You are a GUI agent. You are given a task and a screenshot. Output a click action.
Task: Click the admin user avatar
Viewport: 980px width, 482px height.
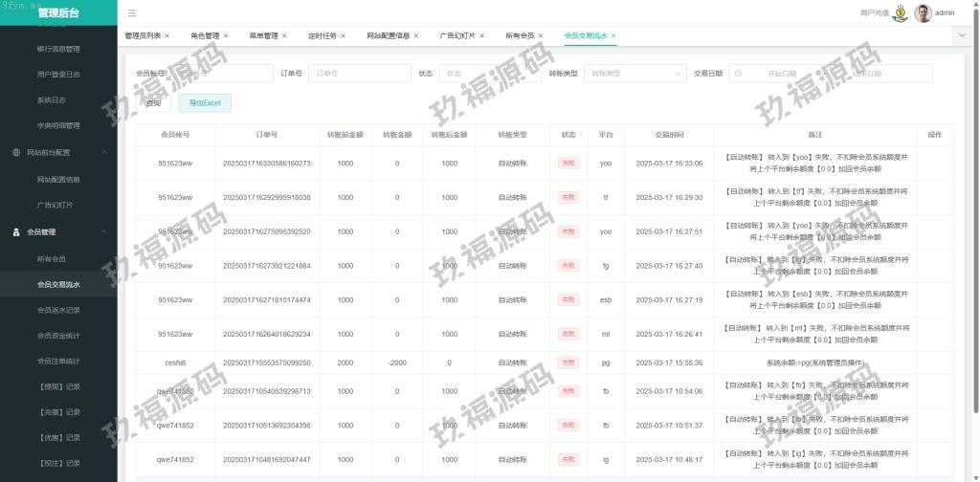(x=923, y=13)
